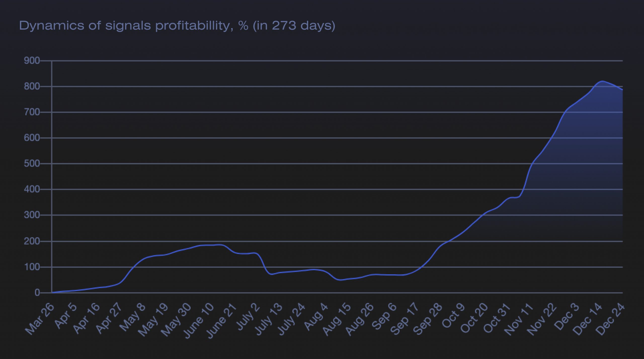Click the line's starting point at zero
644x359 pixels.
[52, 292]
